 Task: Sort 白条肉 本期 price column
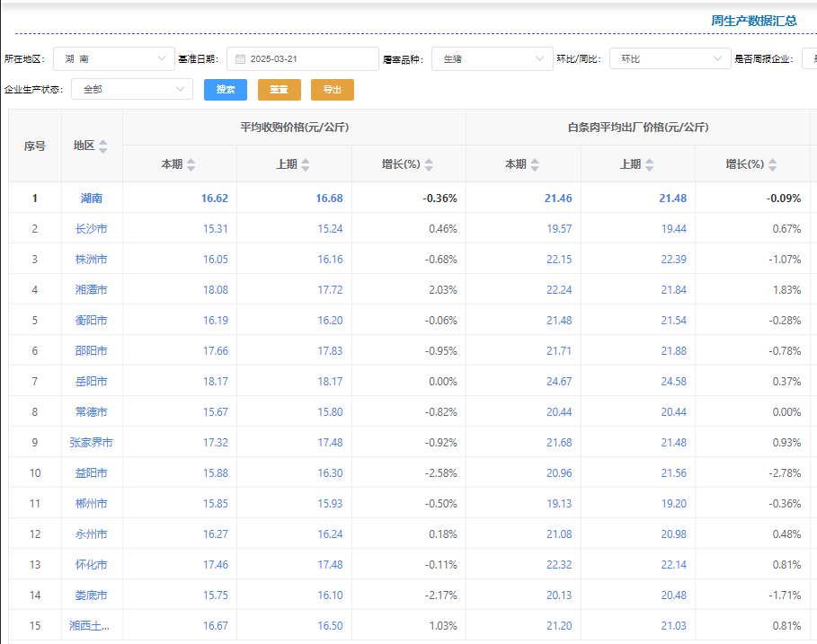[x=535, y=164]
